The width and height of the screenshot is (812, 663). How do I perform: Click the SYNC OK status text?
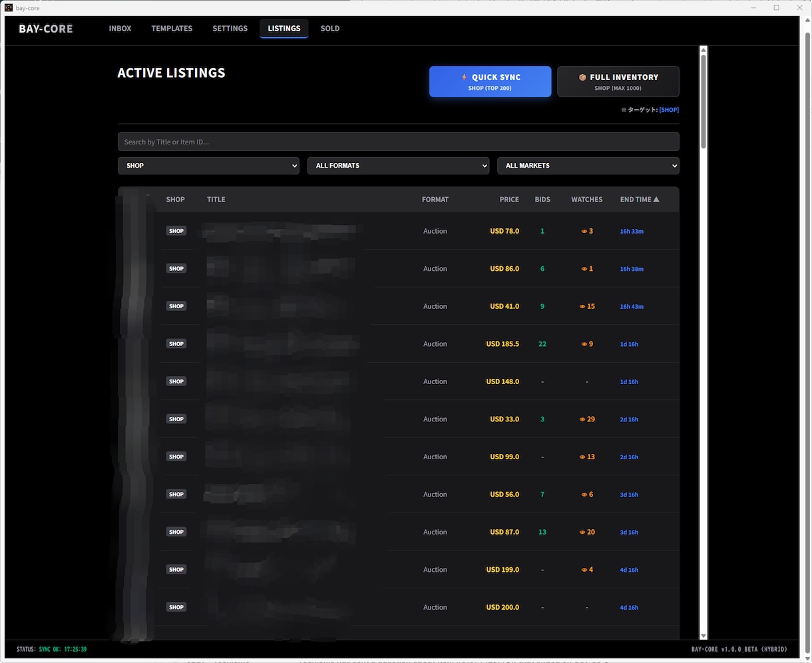(63, 649)
